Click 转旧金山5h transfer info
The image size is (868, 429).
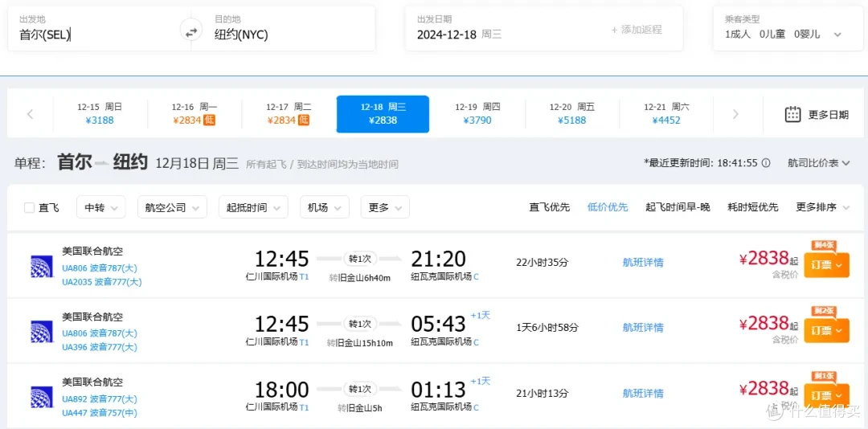click(360, 409)
